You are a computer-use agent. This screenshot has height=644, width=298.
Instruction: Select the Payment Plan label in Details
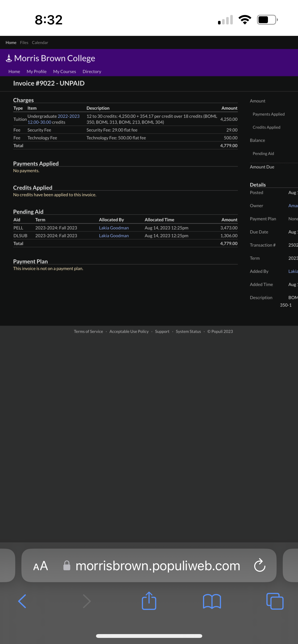(263, 219)
